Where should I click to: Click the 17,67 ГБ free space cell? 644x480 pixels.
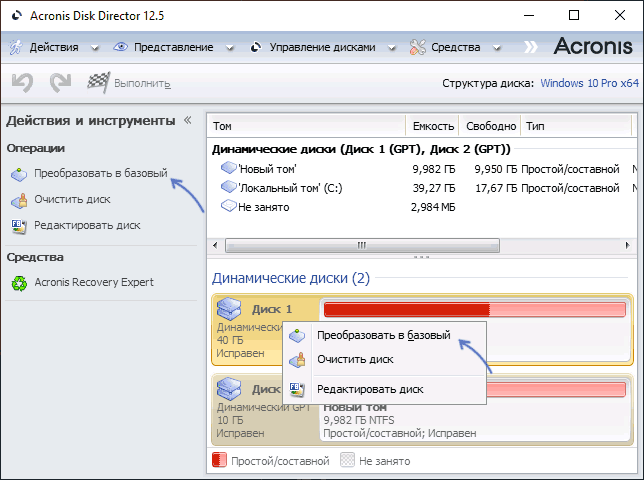click(x=496, y=188)
